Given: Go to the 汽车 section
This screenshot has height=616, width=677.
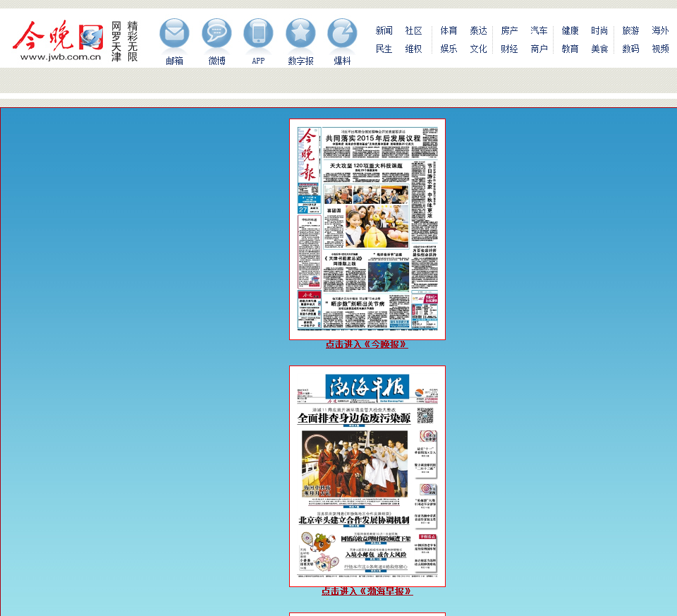Looking at the screenshot, I should [539, 30].
